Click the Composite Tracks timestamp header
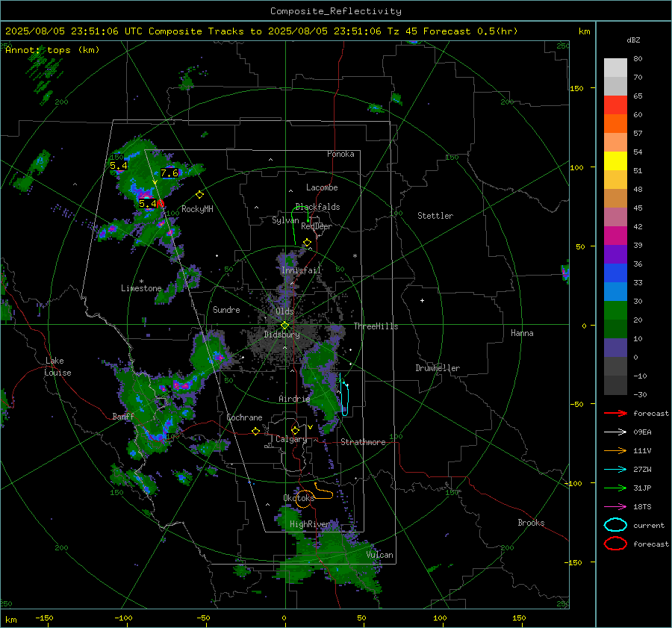This screenshot has width=672, height=628. (x=261, y=31)
